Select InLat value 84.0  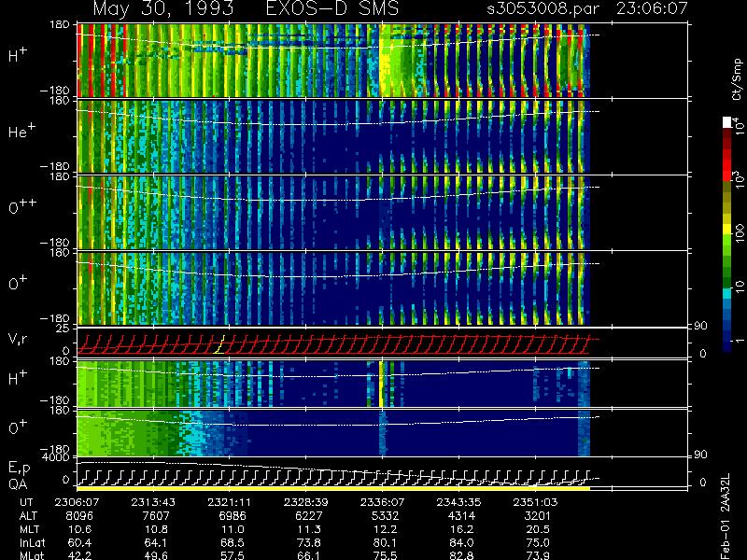pyautogui.click(x=461, y=543)
